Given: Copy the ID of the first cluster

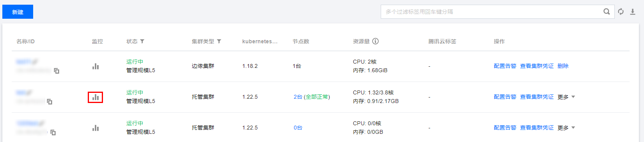Looking at the screenshot, I should point(57,71).
